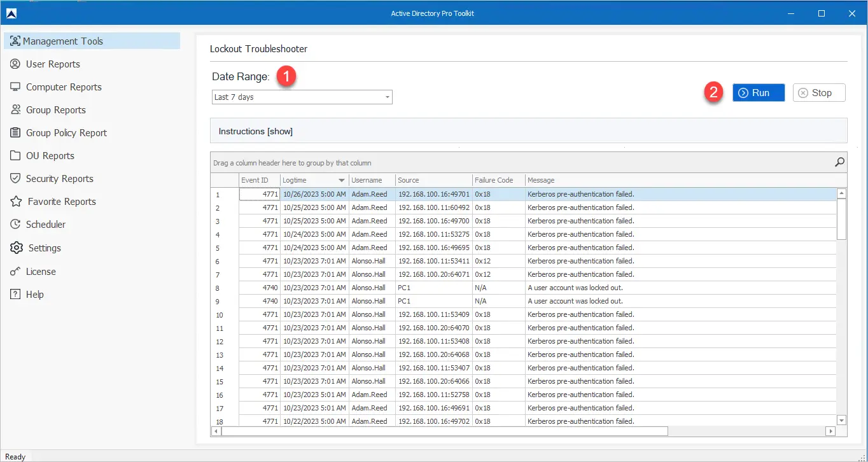Click the Favorite Reports star icon
The height and width of the screenshot is (462, 868).
pyautogui.click(x=16, y=202)
